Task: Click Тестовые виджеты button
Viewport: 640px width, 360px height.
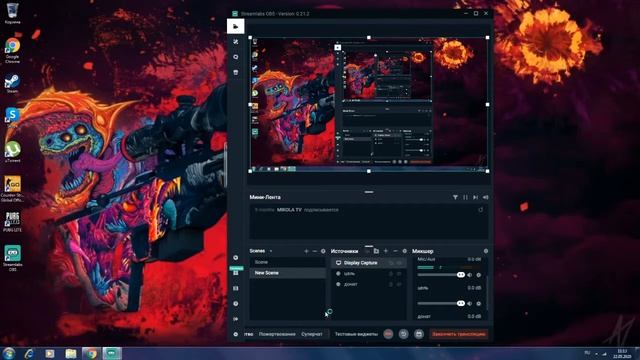Action: tap(356, 334)
